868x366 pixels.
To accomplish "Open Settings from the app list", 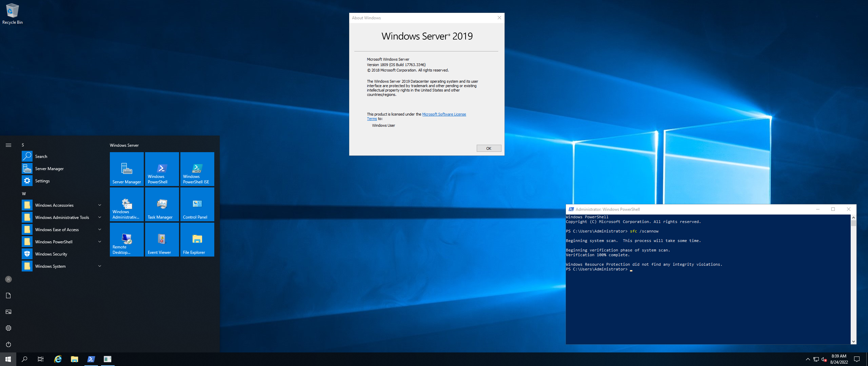I will 62,181.
